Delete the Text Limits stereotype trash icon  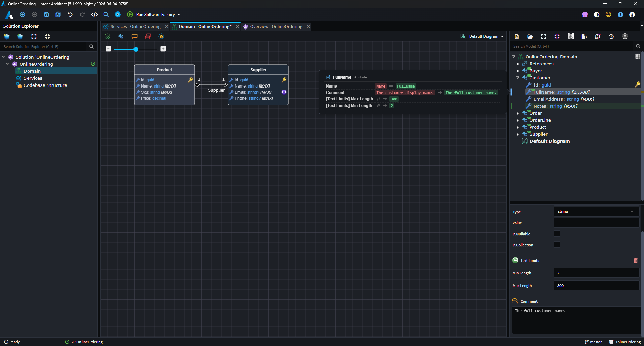[636, 261]
